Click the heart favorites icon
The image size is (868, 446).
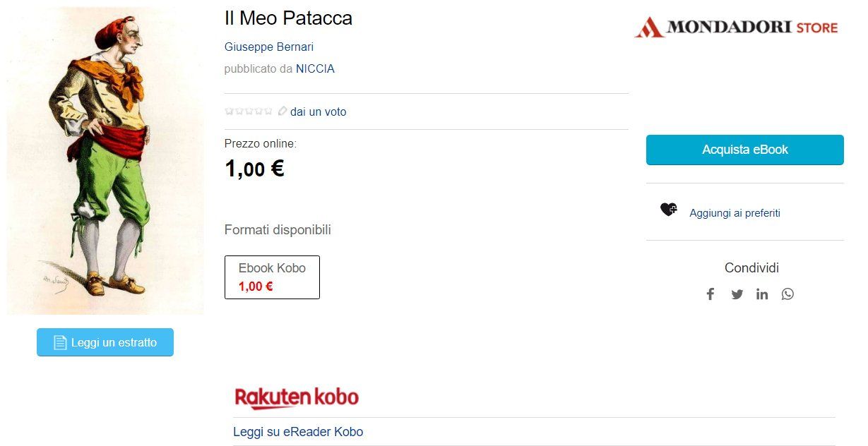tap(668, 210)
